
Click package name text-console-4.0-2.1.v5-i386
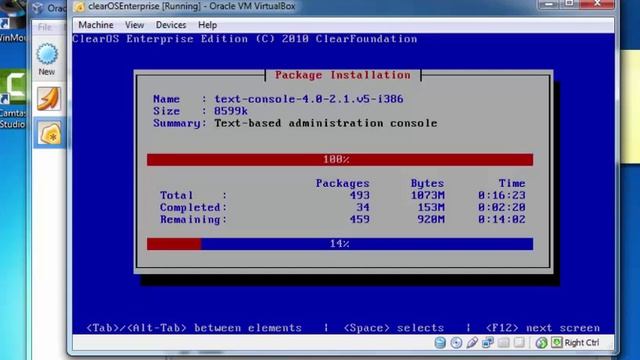tap(309, 99)
